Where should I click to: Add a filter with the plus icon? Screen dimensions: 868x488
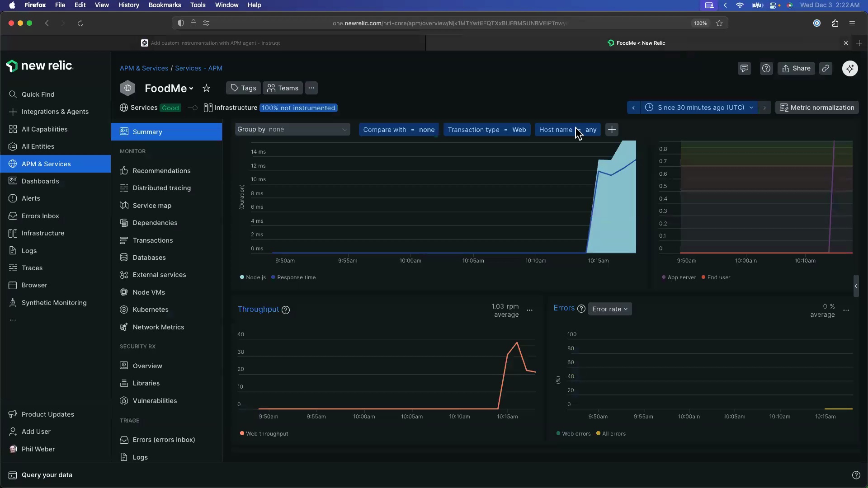pyautogui.click(x=612, y=130)
